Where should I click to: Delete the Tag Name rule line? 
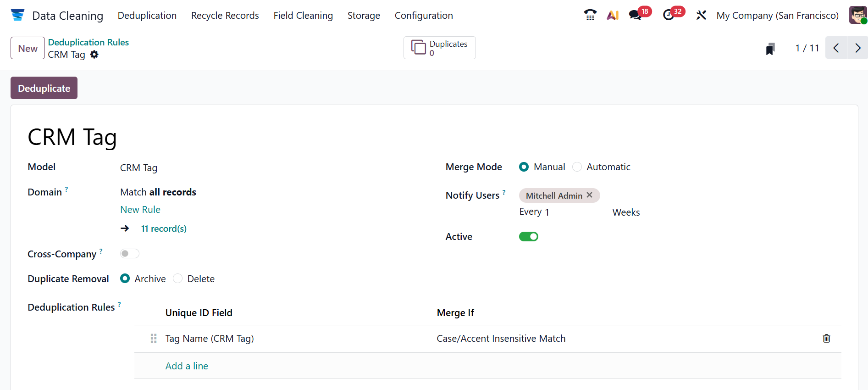click(826, 339)
